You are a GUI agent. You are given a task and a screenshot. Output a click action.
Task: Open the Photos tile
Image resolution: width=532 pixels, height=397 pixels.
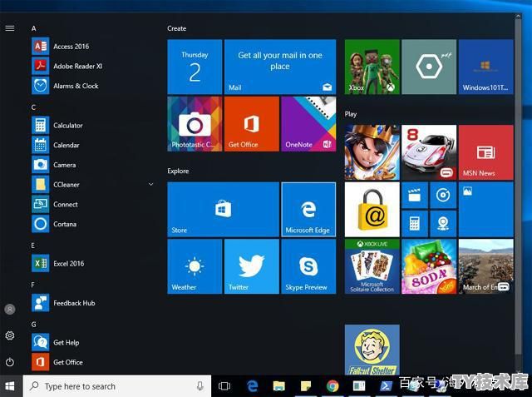(x=486, y=210)
